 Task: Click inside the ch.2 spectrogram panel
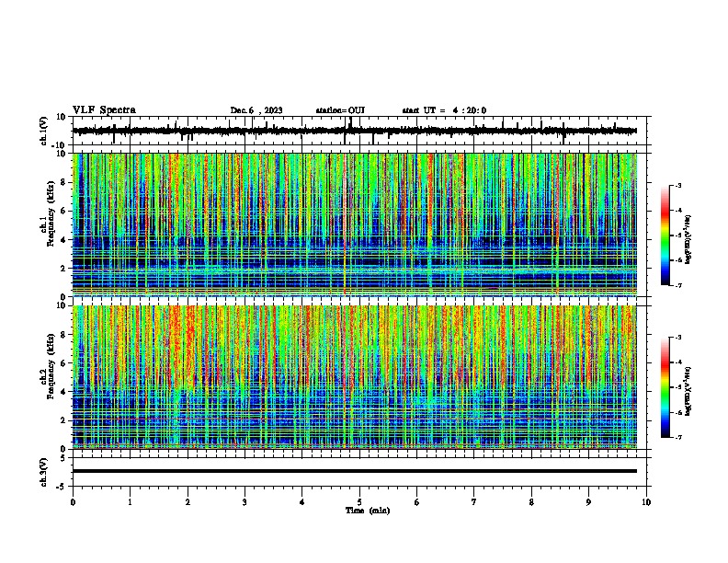click(355, 377)
